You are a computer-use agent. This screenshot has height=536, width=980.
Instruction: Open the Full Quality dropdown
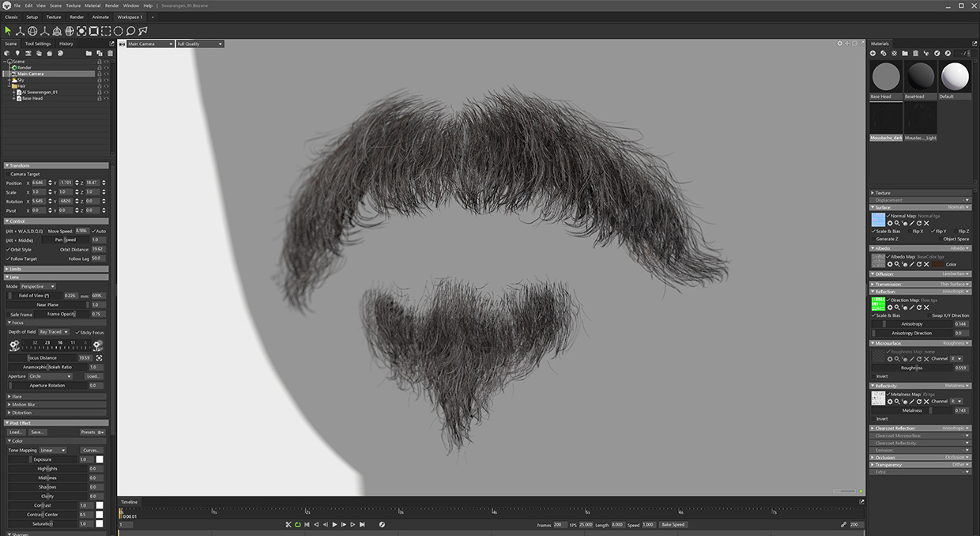pos(199,44)
